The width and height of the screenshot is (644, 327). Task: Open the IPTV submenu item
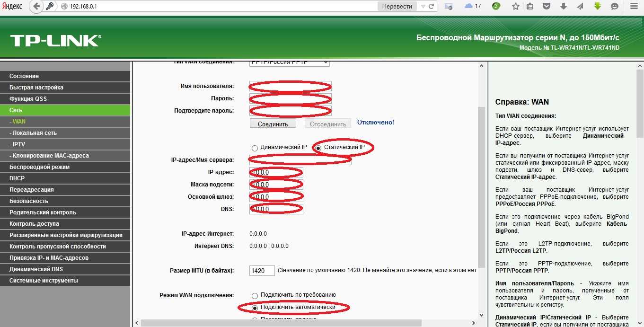point(65,144)
